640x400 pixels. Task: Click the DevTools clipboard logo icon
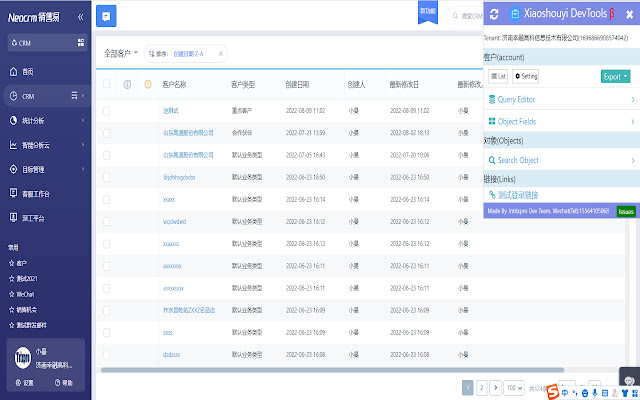(x=515, y=14)
